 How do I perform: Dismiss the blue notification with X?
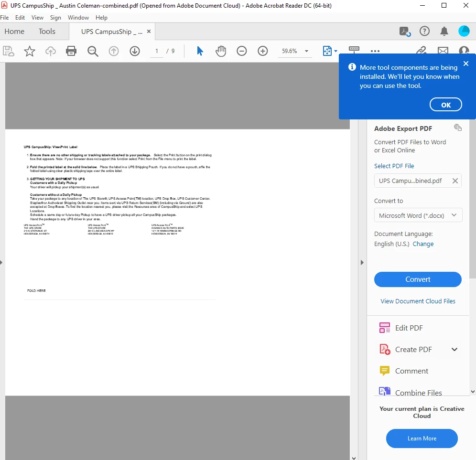point(466,64)
